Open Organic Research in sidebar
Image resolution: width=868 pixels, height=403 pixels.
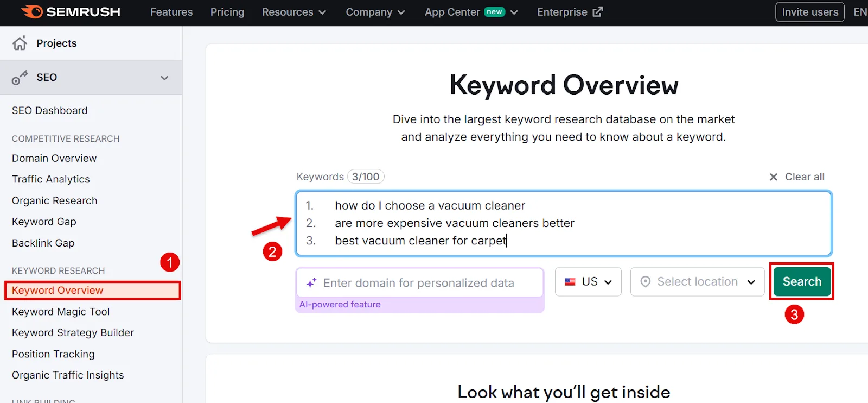coord(55,201)
